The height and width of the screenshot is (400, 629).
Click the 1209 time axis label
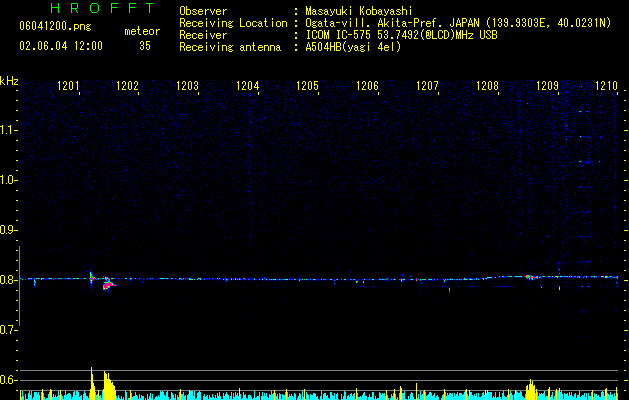pyautogui.click(x=547, y=86)
